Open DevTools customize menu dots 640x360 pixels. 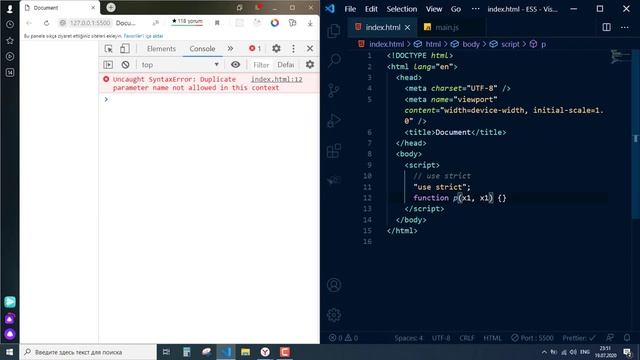point(293,49)
